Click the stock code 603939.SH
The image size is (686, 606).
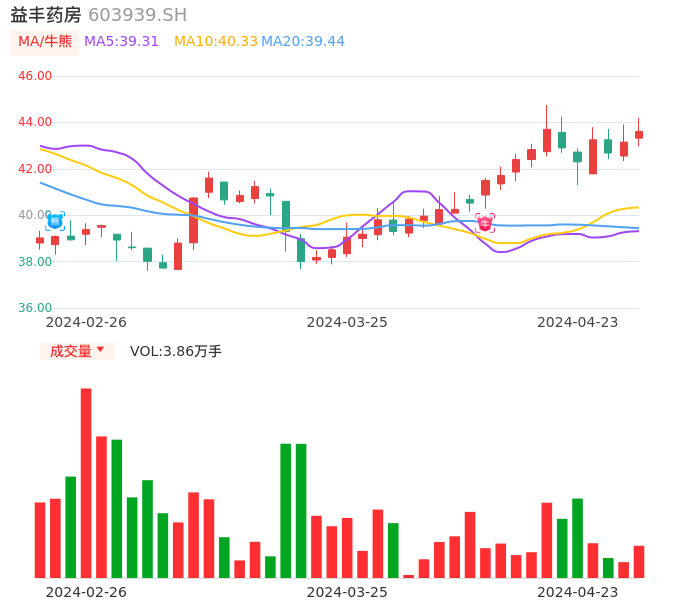tap(137, 15)
